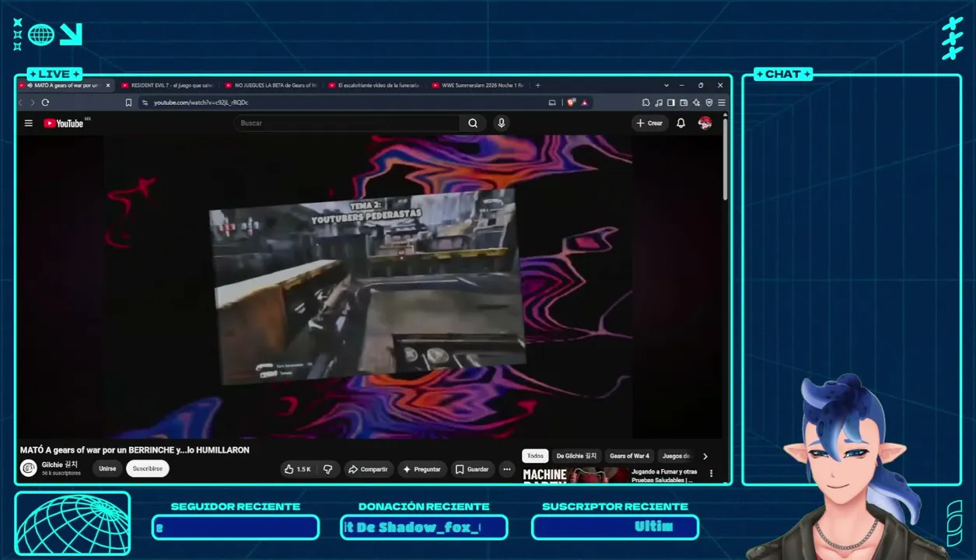The width and height of the screenshot is (976, 560).
Task: Select the Todos filter chip
Action: point(535,457)
